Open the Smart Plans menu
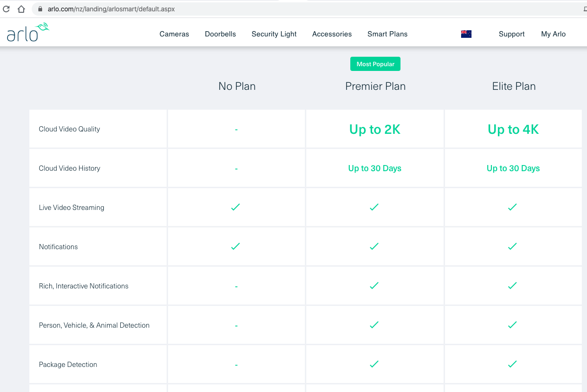 [x=387, y=34]
